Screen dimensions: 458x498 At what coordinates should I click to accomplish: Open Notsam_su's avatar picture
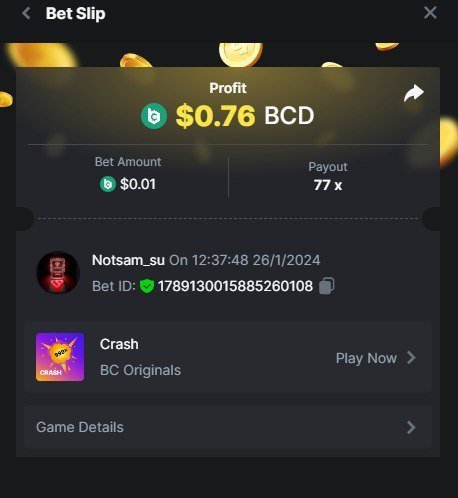(58, 273)
